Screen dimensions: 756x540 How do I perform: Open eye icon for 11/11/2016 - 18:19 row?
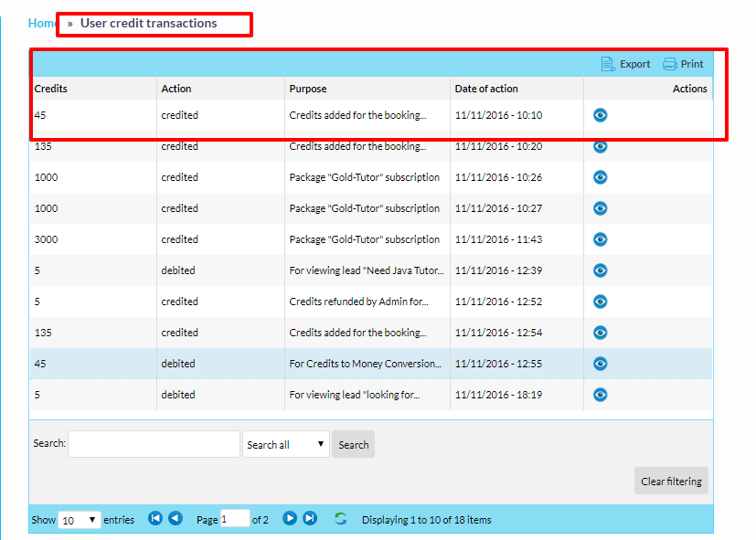[600, 395]
